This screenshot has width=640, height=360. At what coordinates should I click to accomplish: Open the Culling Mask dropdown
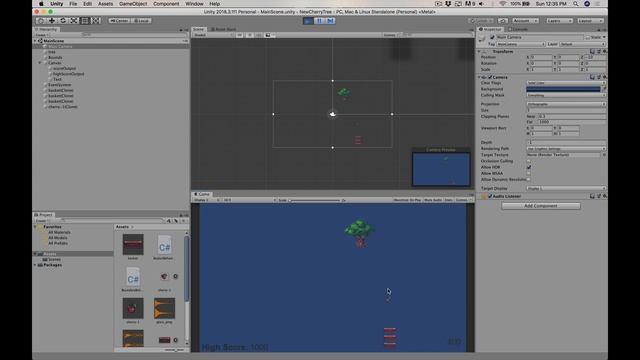(x=566, y=95)
